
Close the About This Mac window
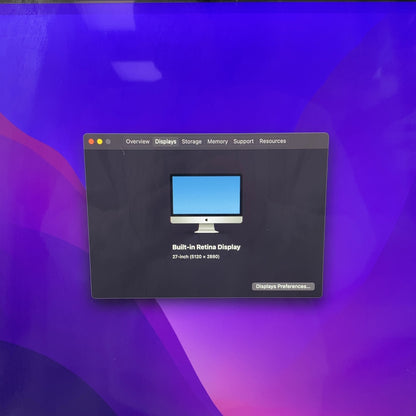(x=91, y=142)
